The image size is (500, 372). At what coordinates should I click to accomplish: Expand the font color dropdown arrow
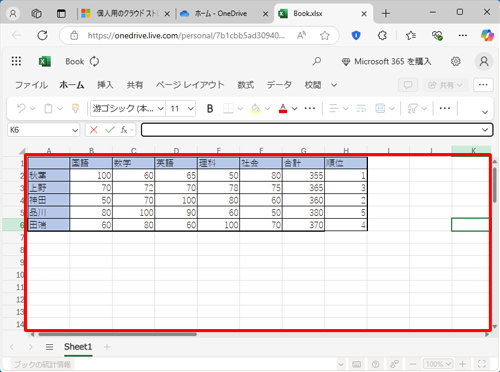click(294, 109)
